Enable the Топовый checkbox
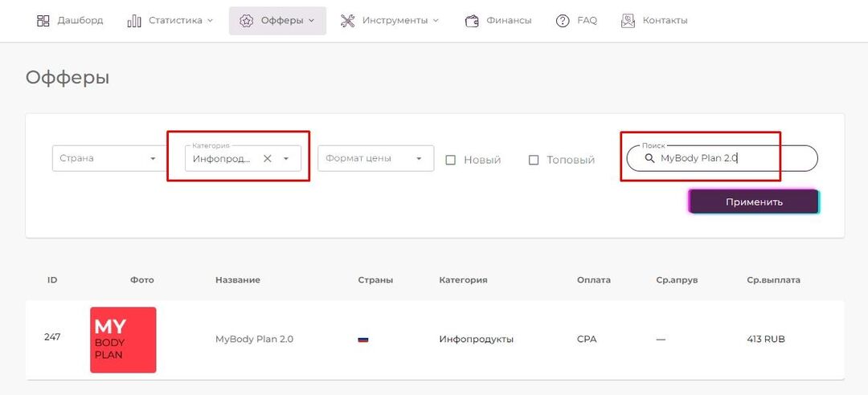This screenshot has width=868, height=395. click(x=534, y=160)
